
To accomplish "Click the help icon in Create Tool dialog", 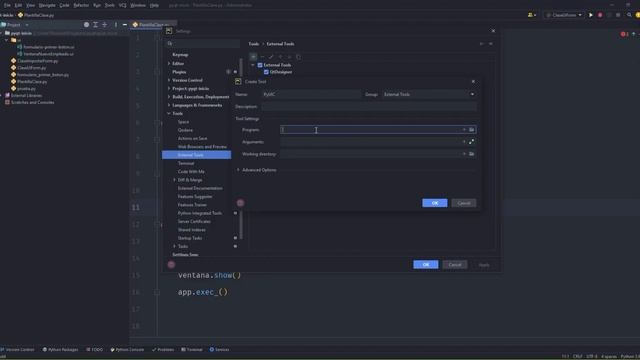I will point(240,203).
